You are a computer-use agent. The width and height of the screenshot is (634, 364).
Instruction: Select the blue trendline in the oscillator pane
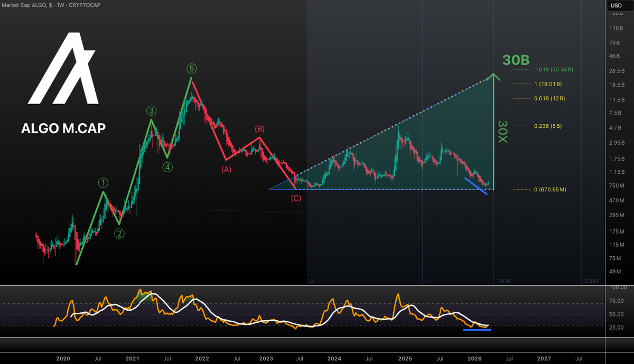click(477, 331)
